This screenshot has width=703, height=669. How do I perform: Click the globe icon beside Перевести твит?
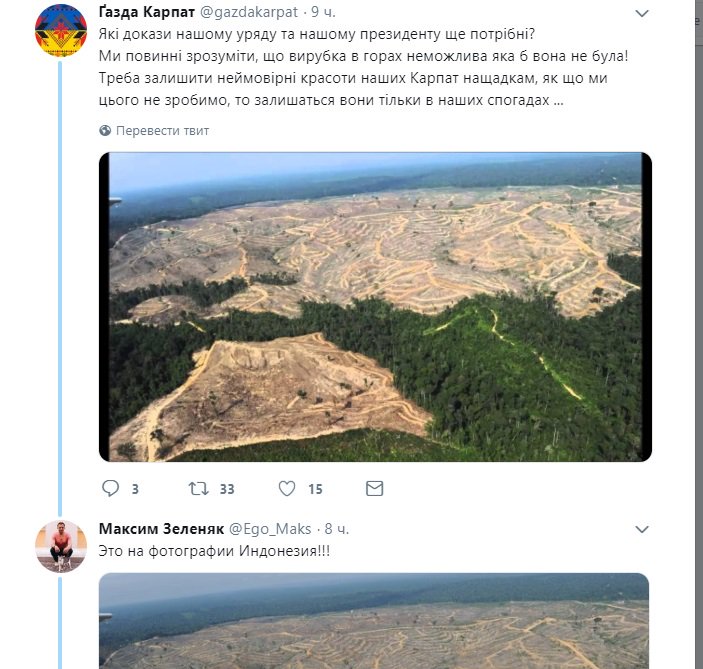tap(106, 131)
